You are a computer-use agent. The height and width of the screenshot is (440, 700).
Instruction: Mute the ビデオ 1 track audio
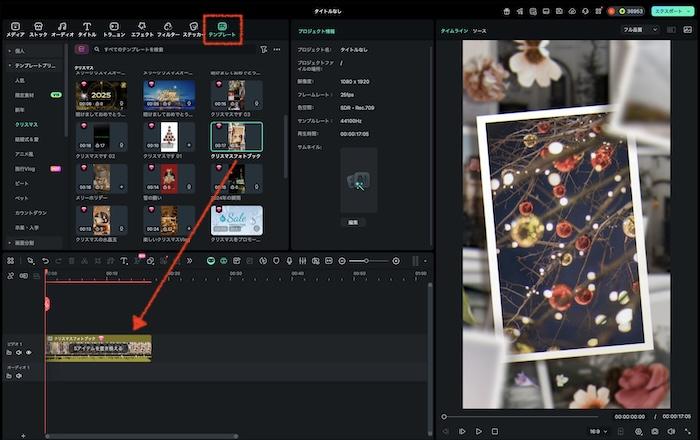coord(18,352)
